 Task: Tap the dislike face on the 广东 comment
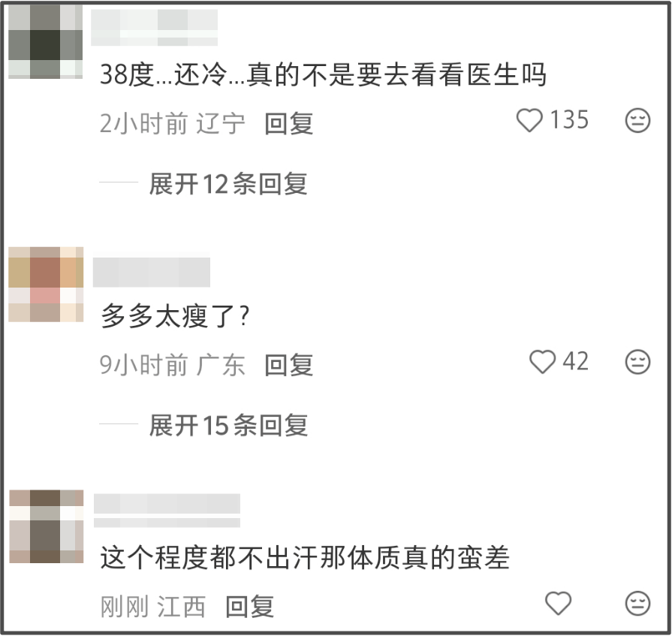point(637,362)
